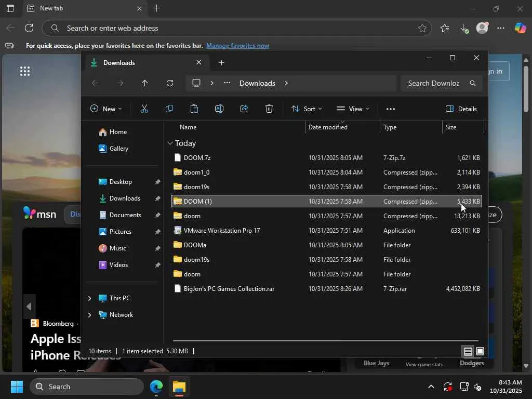This screenshot has width=532, height=399.
Task: Toggle the Details pane button
Action: (461, 109)
